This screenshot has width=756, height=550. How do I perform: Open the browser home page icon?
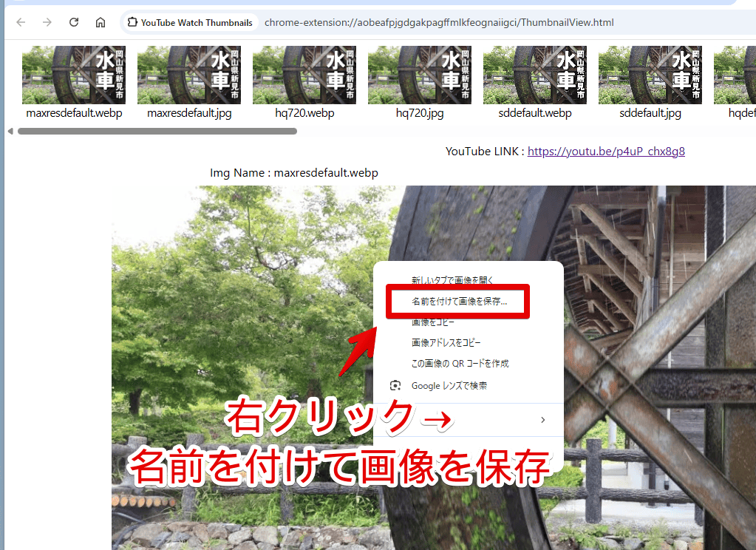(x=100, y=22)
